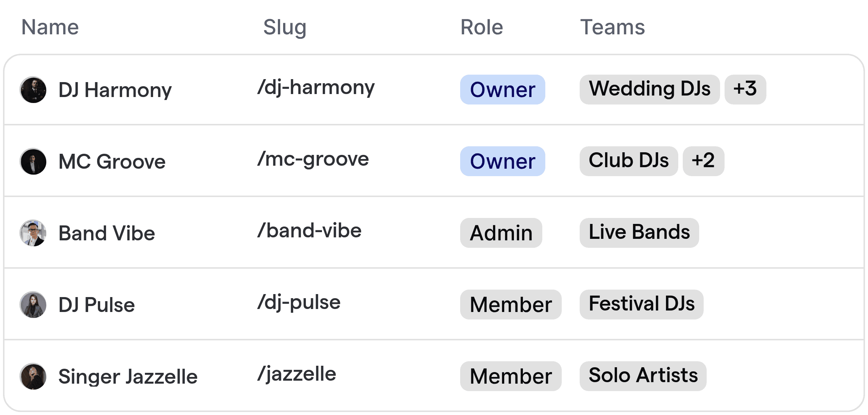Expand the +2 teams for MC Groove
Image resolution: width=868 pixels, height=415 pixels.
tap(703, 161)
